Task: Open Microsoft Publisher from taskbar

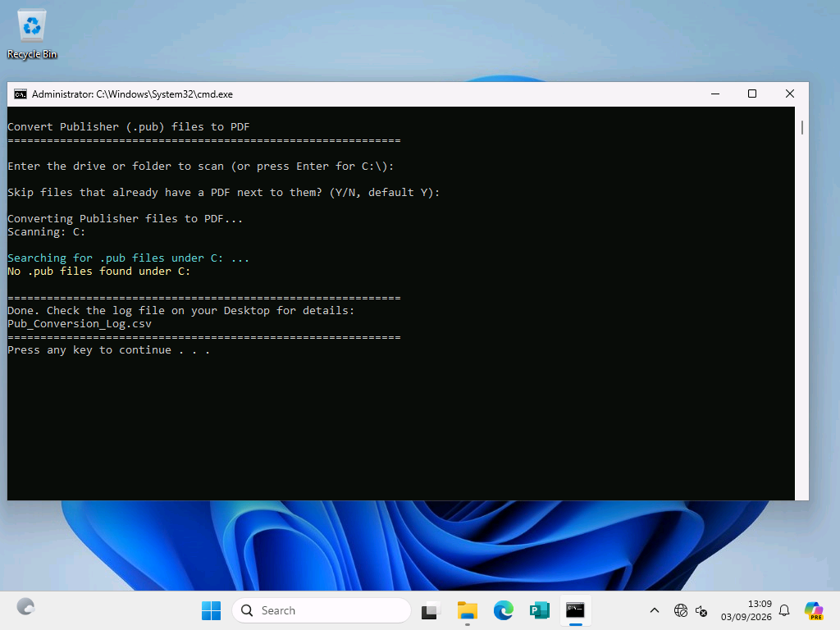Action: point(540,610)
